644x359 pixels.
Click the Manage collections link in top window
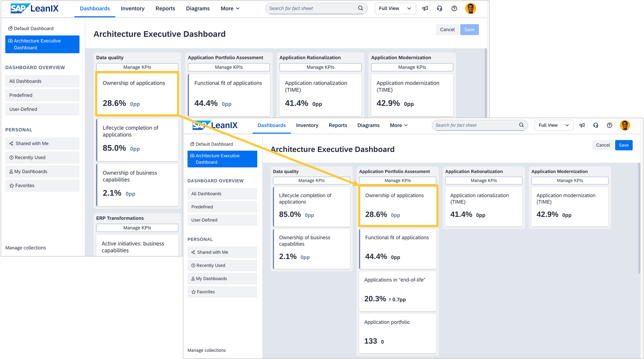pos(26,248)
